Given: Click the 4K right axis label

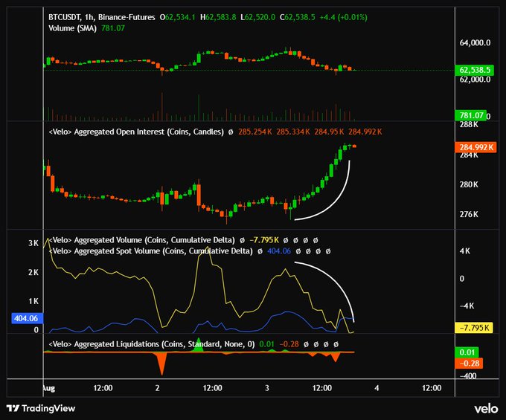Looking at the screenshot, I should coord(464,251).
